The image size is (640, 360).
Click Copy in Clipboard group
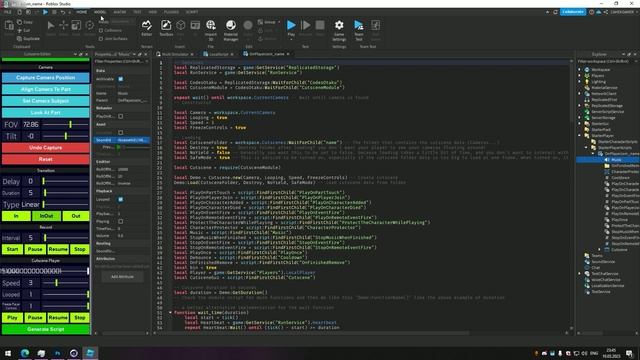tap(25, 22)
